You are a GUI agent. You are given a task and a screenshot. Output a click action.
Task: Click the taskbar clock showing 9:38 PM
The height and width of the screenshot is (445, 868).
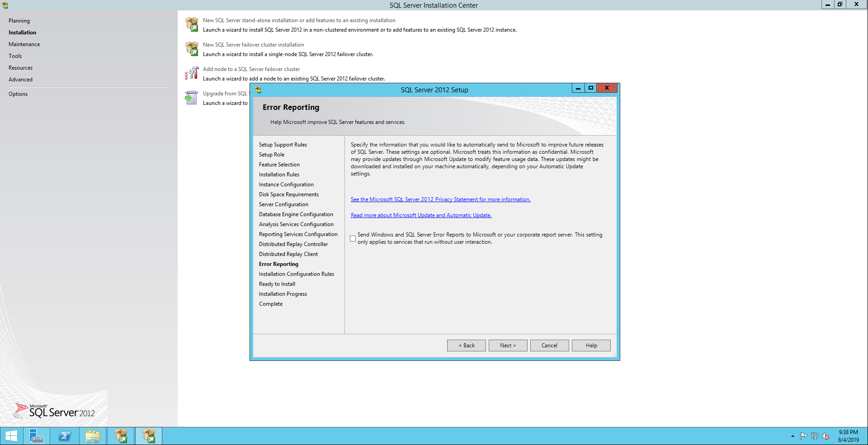coord(848,436)
